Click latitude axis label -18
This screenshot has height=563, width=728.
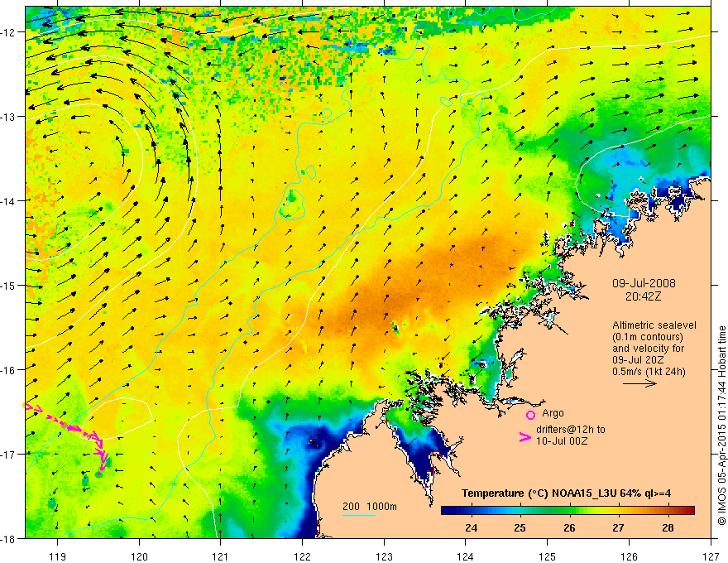coord(10,538)
